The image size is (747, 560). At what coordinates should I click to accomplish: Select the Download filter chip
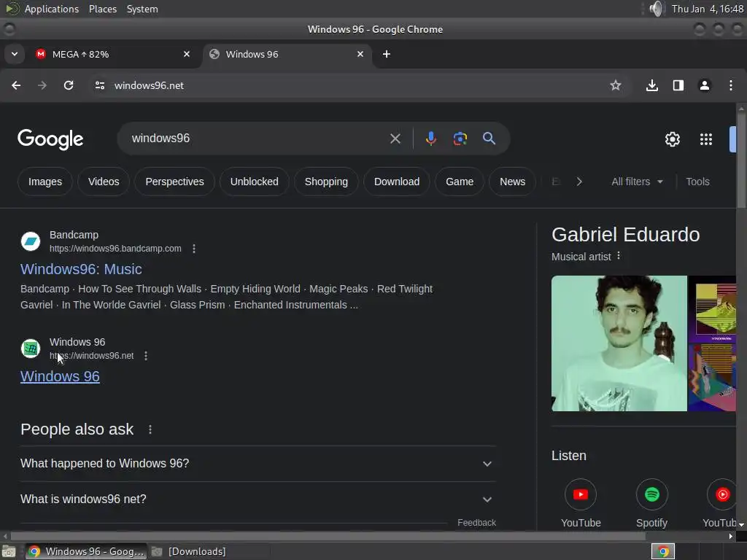point(397,182)
